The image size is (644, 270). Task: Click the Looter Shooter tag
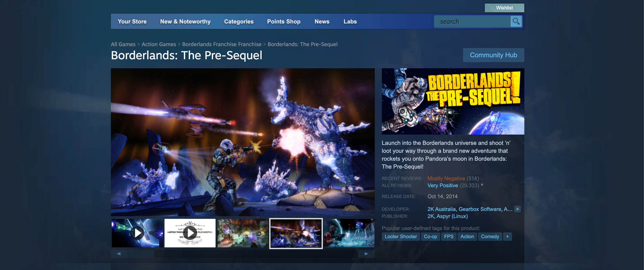click(x=401, y=237)
